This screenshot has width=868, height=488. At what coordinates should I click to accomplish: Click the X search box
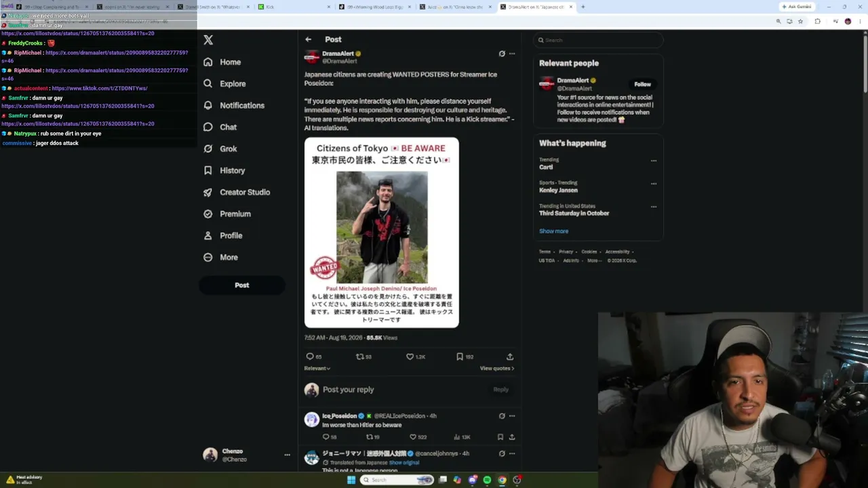click(x=597, y=40)
